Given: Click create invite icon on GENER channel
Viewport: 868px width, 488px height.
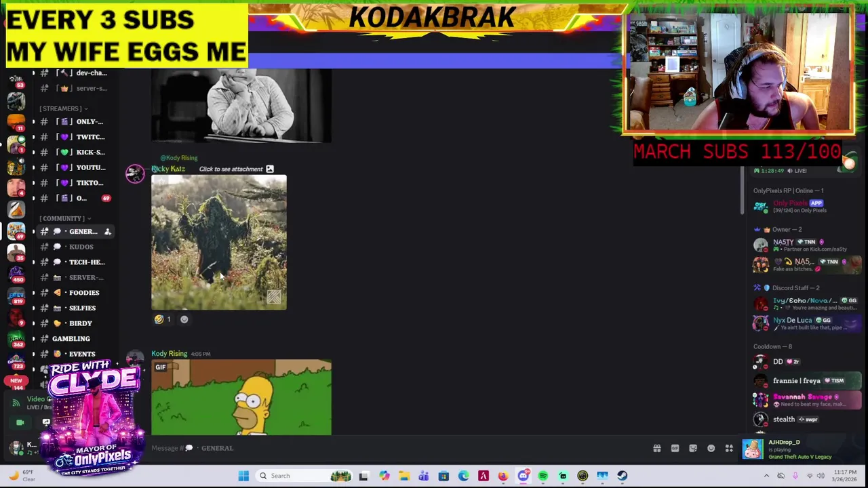Looking at the screenshot, I should (x=107, y=232).
